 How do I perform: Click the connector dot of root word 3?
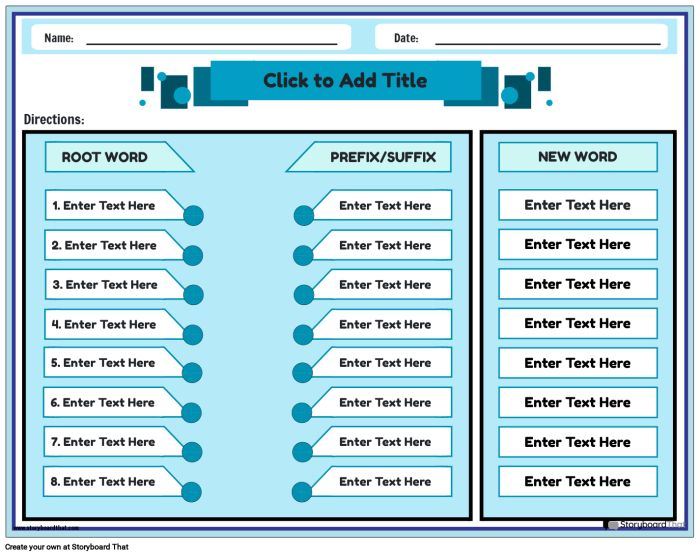tap(194, 295)
